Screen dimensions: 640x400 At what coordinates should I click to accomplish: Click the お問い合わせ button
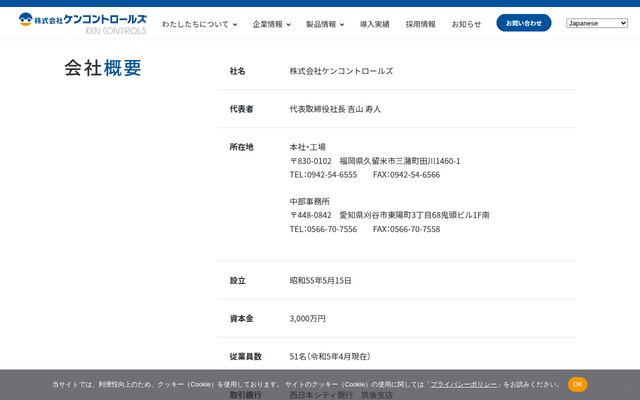tap(524, 23)
